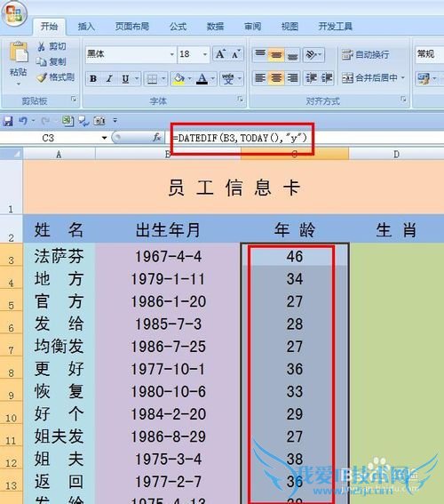Click the Save floppy disk icon
This screenshot has height=504, width=444.
point(8,121)
